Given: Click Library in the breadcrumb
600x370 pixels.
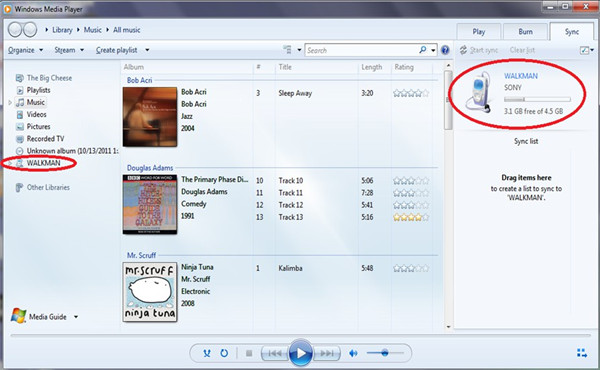Looking at the screenshot, I should pyautogui.click(x=62, y=30).
